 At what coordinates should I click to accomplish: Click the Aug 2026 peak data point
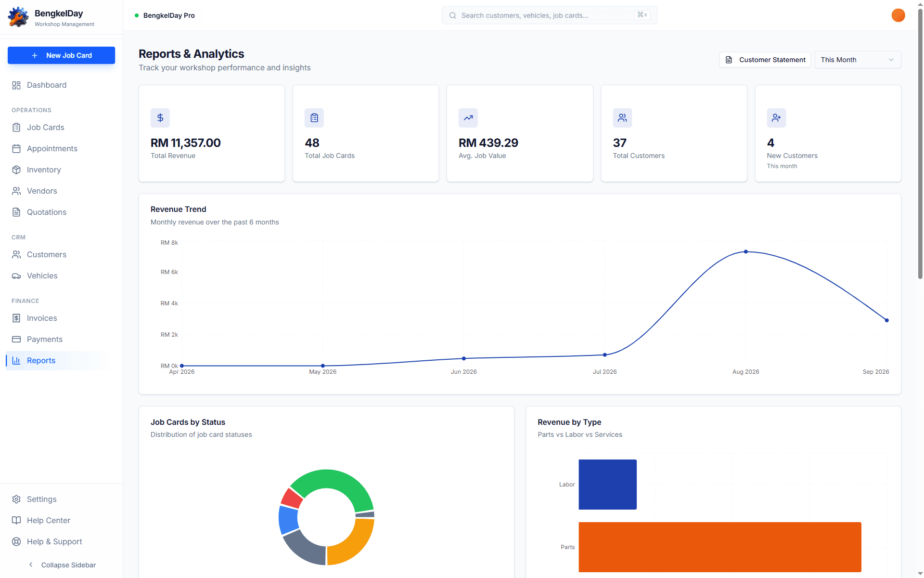tap(746, 252)
